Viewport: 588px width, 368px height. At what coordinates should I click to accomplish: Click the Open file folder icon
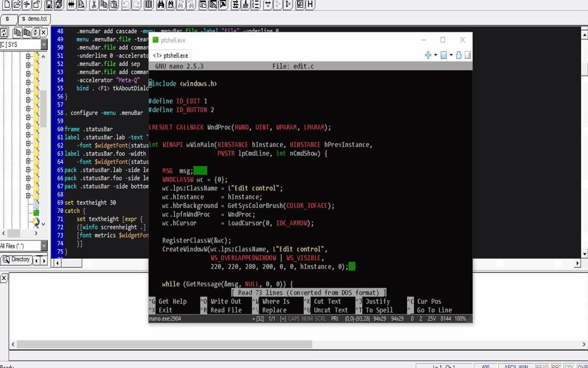[x=17, y=5]
